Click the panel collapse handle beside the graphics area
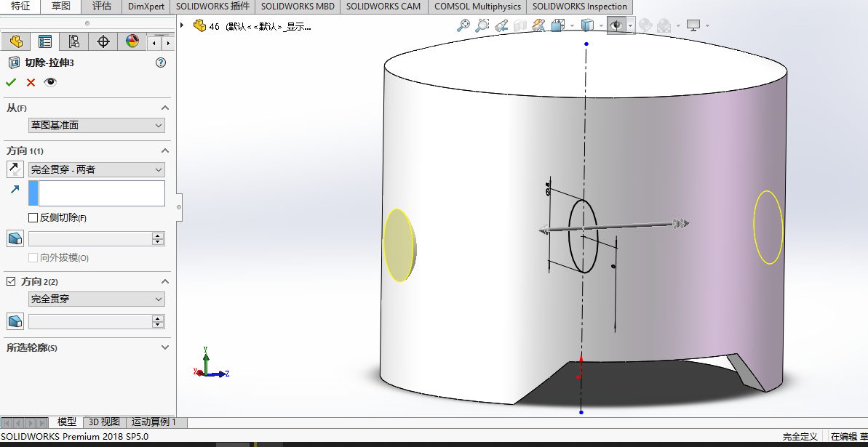The height and width of the screenshot is (447, 868). point(179,207)
